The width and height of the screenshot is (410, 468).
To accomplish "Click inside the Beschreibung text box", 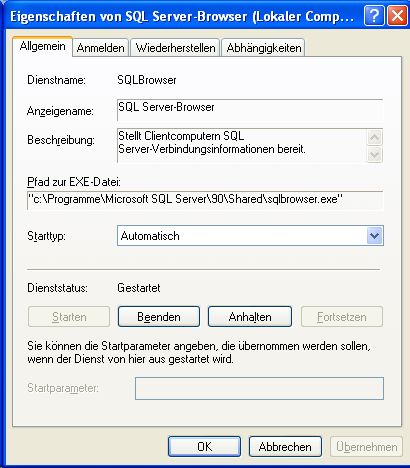I will point(242,145).
